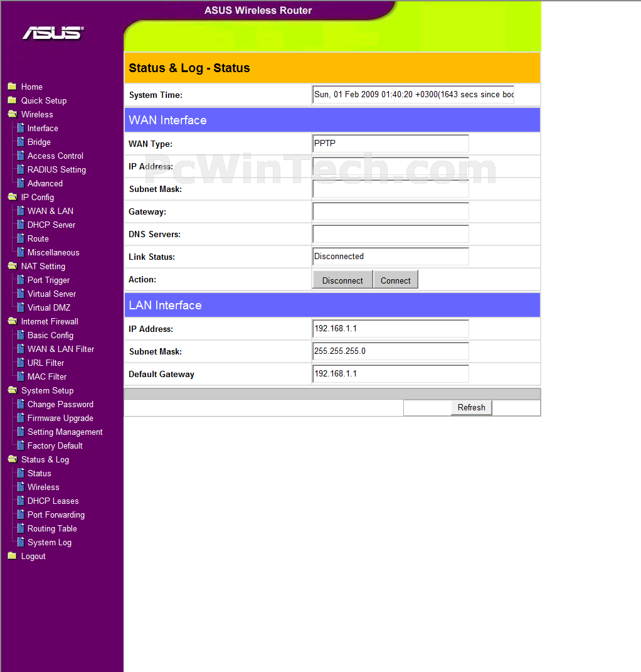The image size is (641, 672).
Task: Click the MAC Filter page icon
Action: (21, 376)
